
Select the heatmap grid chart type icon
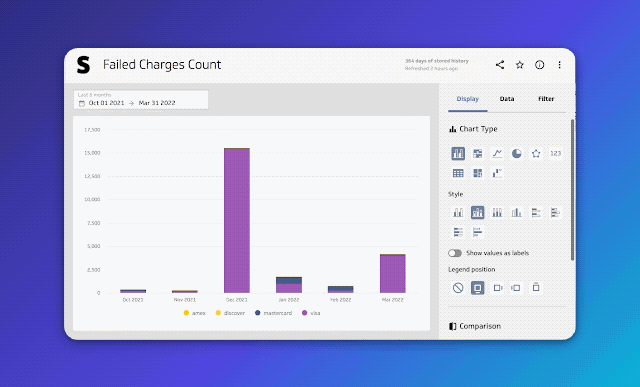click(478, 153)
